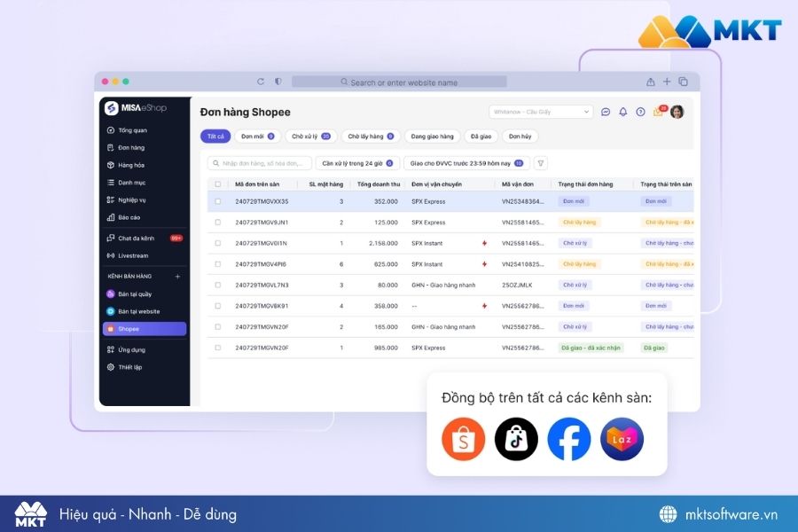Select Hàng hóa in the sidebar
This screenshot has height=532, width=798.
point(130,164)
